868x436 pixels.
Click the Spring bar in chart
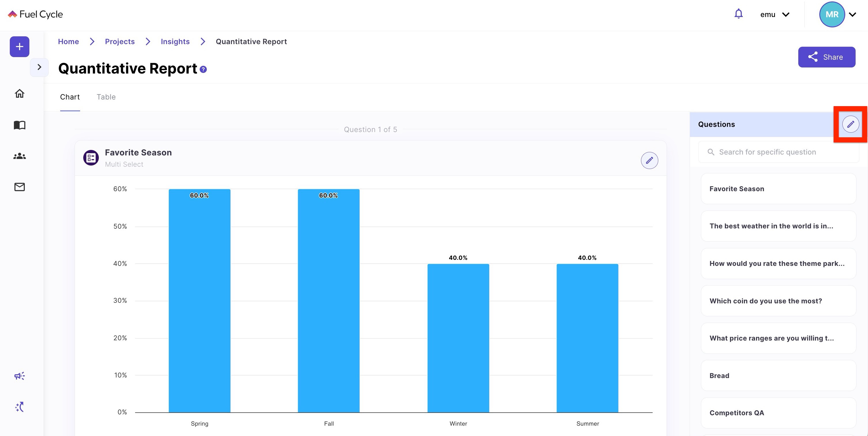click(199, 300)
